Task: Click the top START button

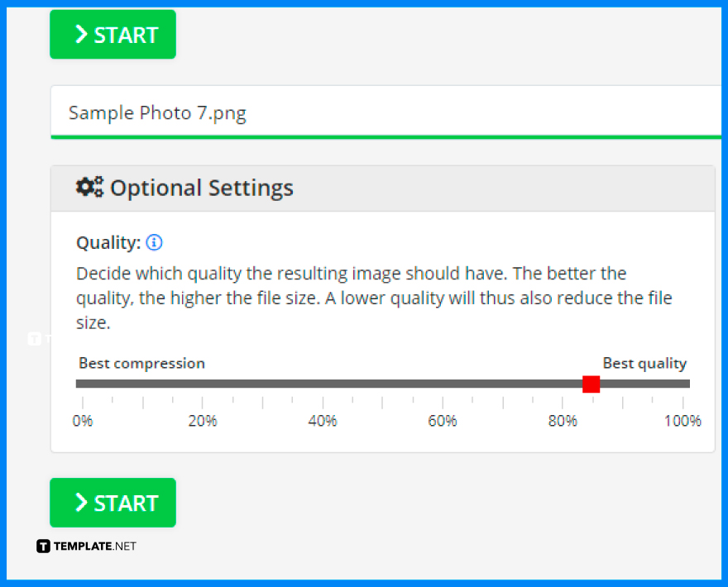Action: pos(113,34)
